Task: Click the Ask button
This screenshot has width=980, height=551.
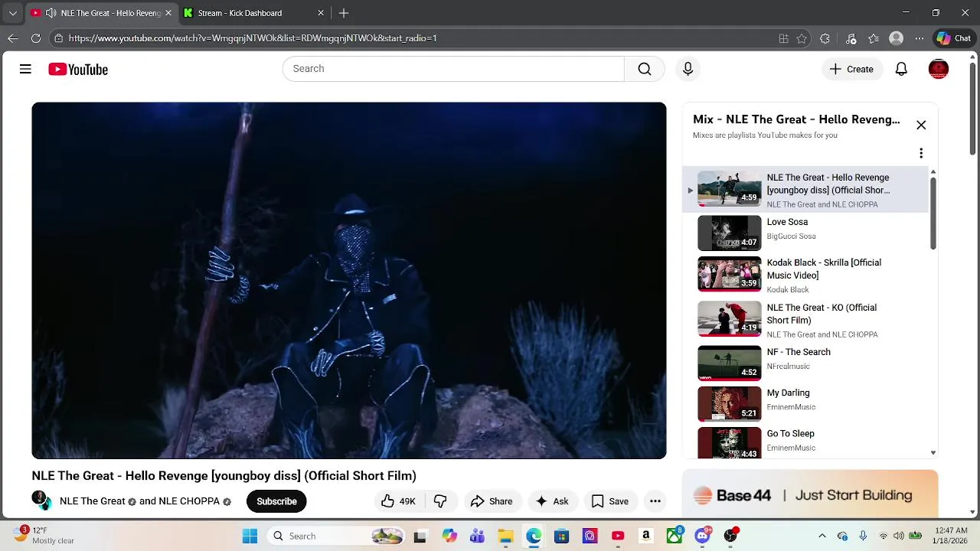Action: tap(552, 501)
